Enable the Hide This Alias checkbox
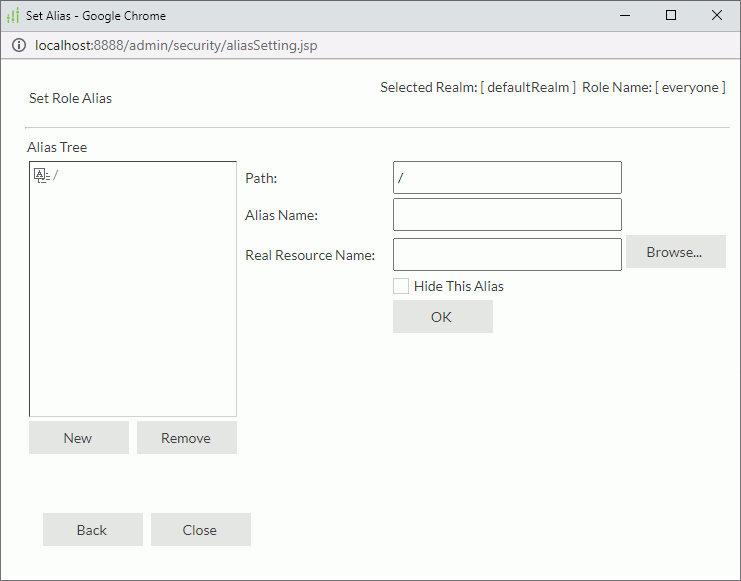741x581 pixels. pos(401,286)
